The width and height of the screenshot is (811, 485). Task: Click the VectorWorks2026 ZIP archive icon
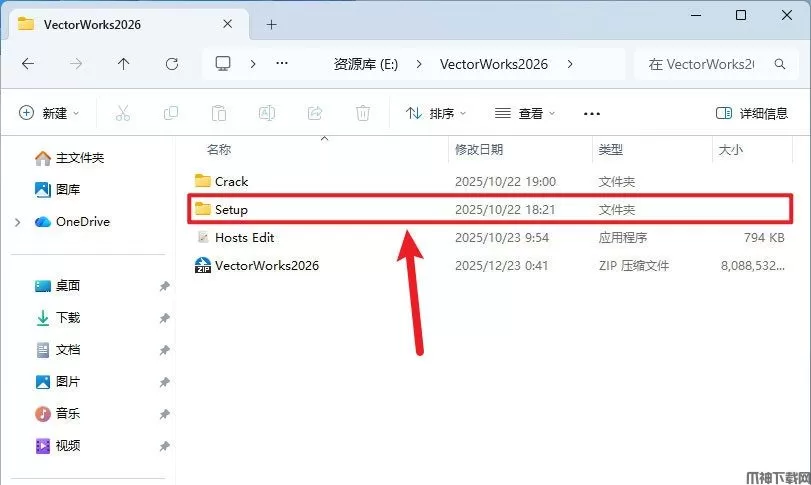(x=203, y=265)
